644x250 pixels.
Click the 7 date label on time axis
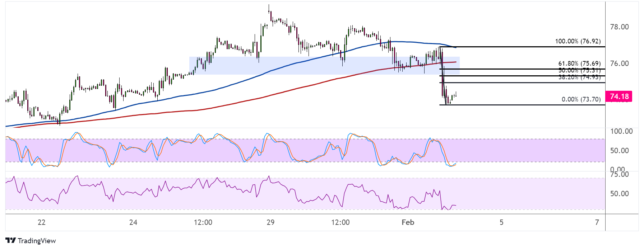click(597, 222)
